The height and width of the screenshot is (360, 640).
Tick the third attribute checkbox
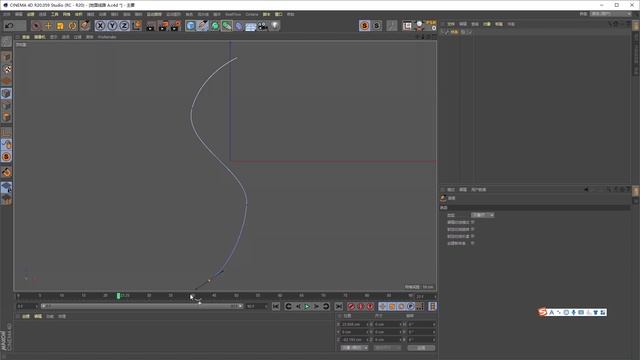[473, 236]
